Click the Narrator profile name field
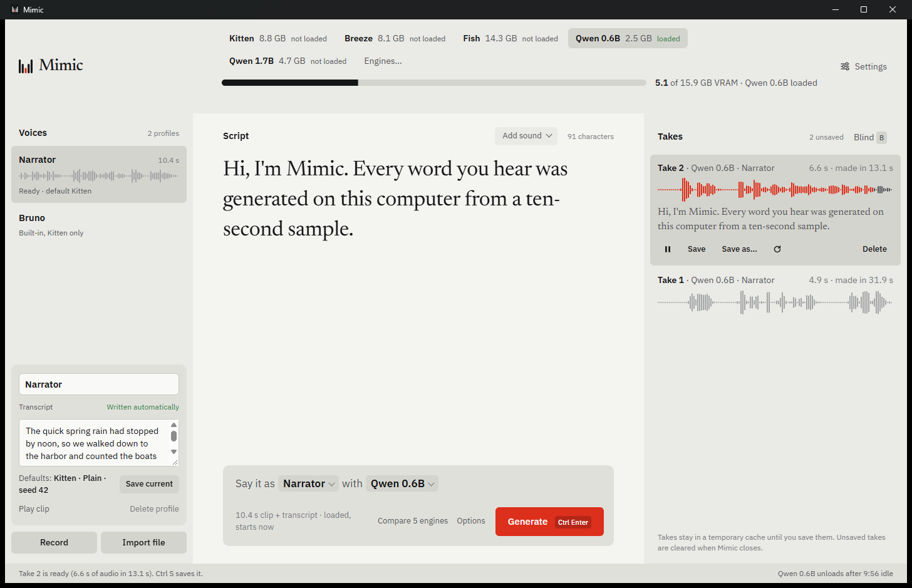This screenshot has height=588, width=912. pos(99,384)
